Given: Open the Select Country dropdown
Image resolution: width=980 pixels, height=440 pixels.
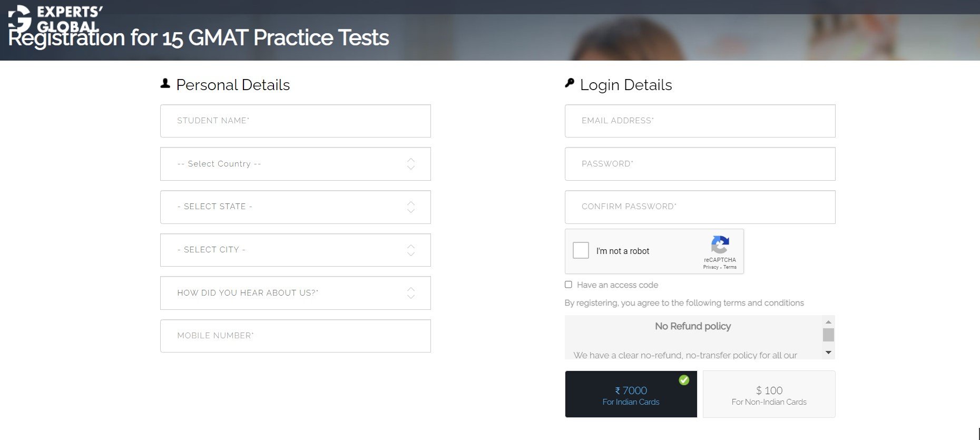Looking at the screenshot, I should pyautogui.click(x=295, y=164).
